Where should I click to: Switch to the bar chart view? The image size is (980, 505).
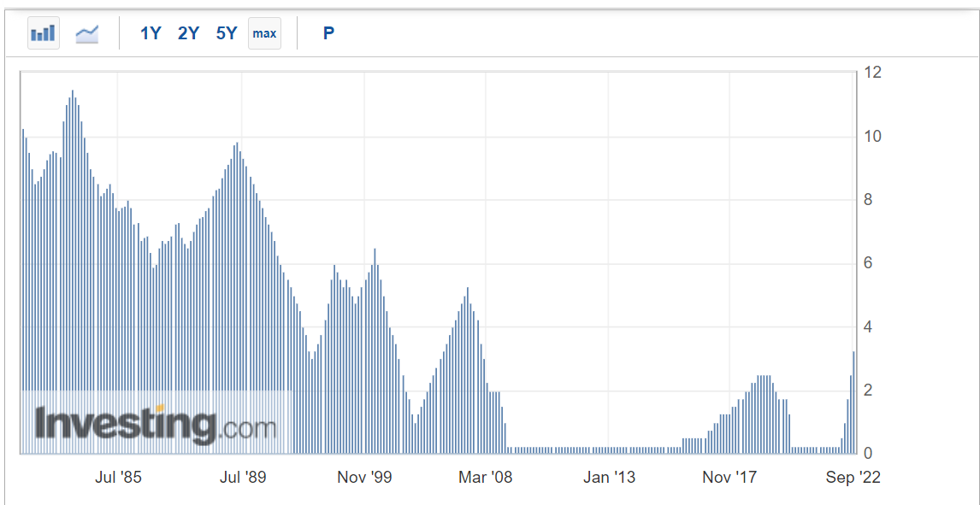coord(43,33)
